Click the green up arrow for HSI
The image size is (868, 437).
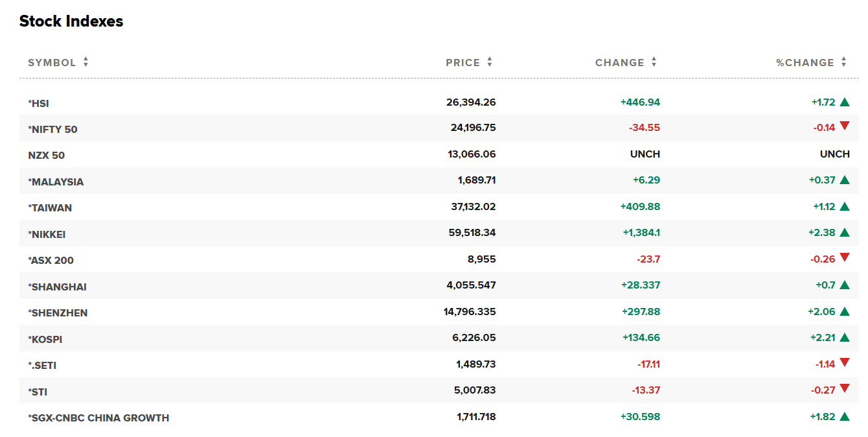point(844,102)
